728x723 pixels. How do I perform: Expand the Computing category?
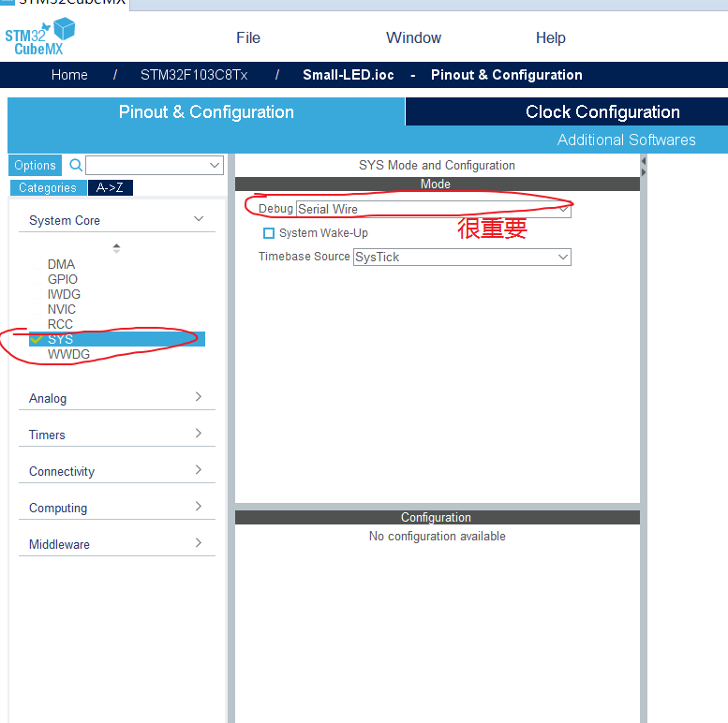pos(117,508)
